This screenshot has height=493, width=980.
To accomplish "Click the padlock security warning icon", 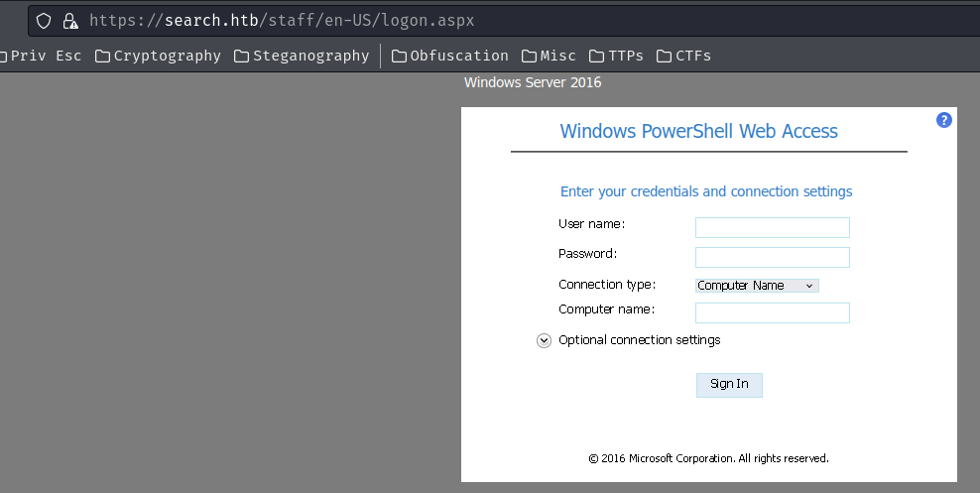I will tap(70, 21).
